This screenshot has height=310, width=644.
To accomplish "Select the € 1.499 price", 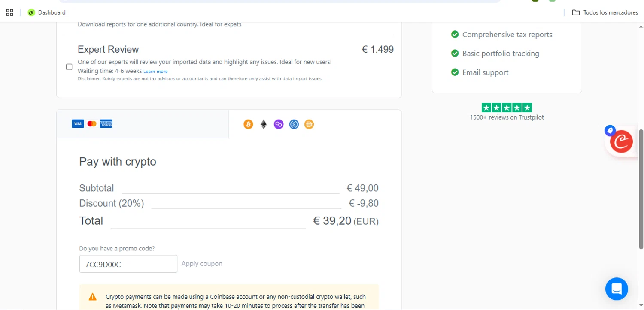I will coord(378,49).
